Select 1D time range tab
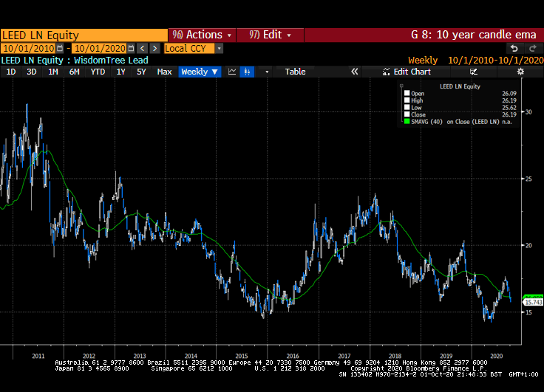This screenshot has width=544, height=392. [11, 72]
